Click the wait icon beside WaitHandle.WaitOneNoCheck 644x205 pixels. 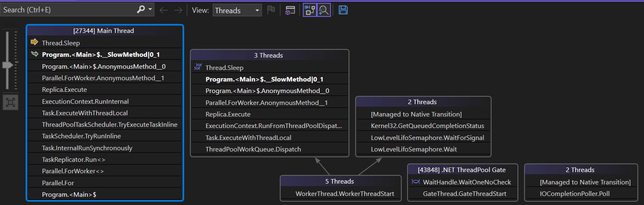[x=415, y=182]
